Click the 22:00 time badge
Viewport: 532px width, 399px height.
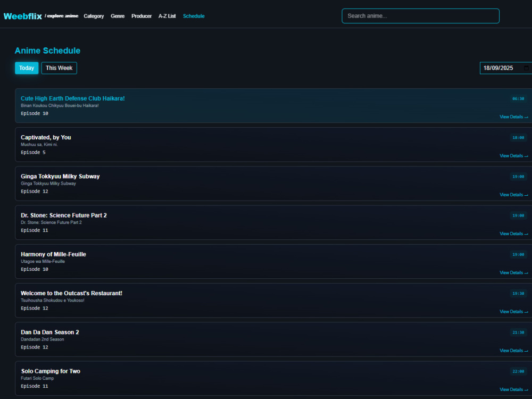pyautogui.click(x=518, y=371)
